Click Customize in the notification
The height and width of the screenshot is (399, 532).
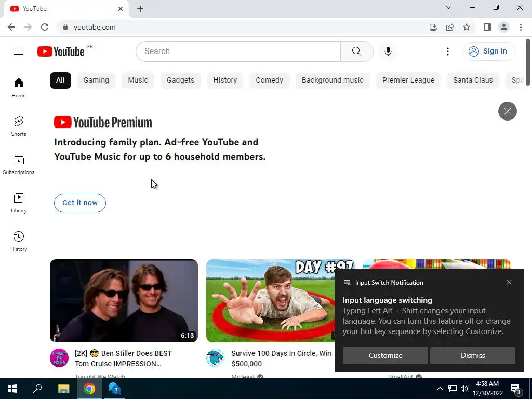(x=385, y=355)
